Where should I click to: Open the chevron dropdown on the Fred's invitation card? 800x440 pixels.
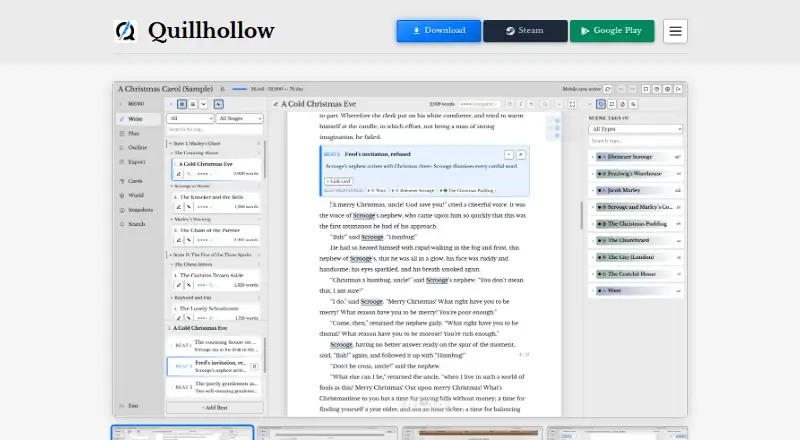pos(509,154)
